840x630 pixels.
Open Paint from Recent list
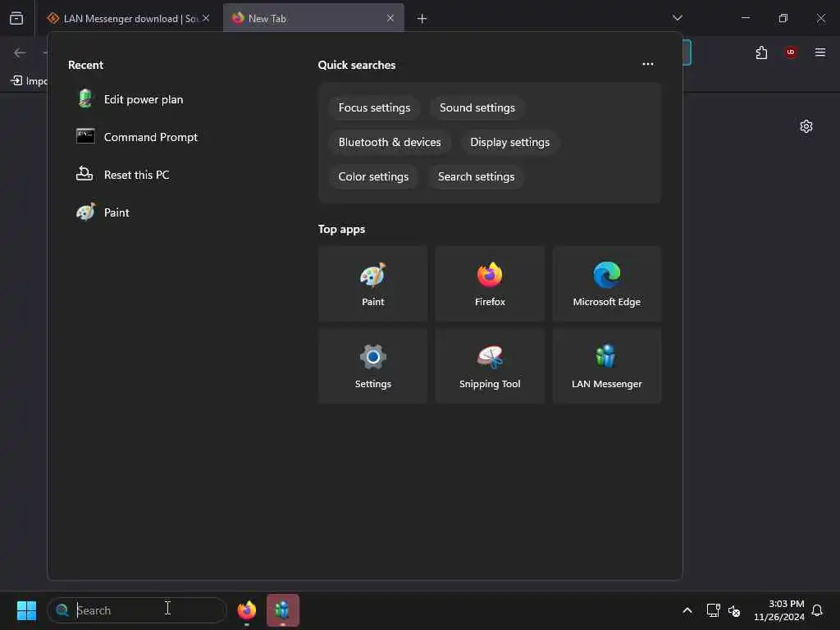[x=103, y=212]
